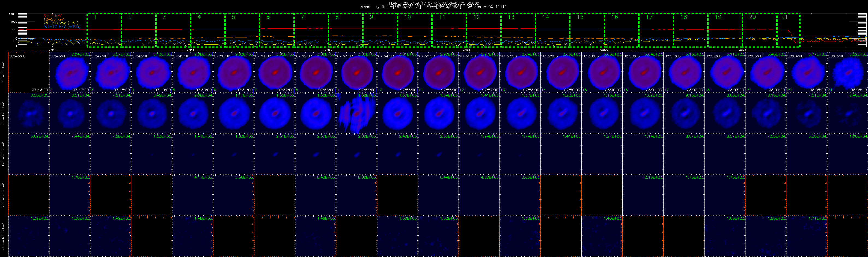The height and width of the screenshot is (257, 868).
Task: Open the 07:46:00 image labeled 2.94E+03
Action: coord(70,72)
